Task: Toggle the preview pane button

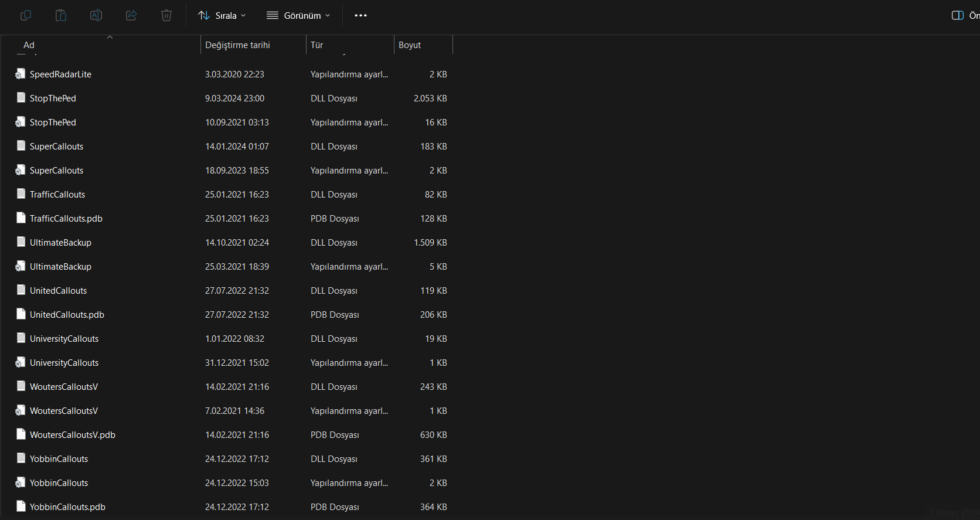Action: (958, 15)
